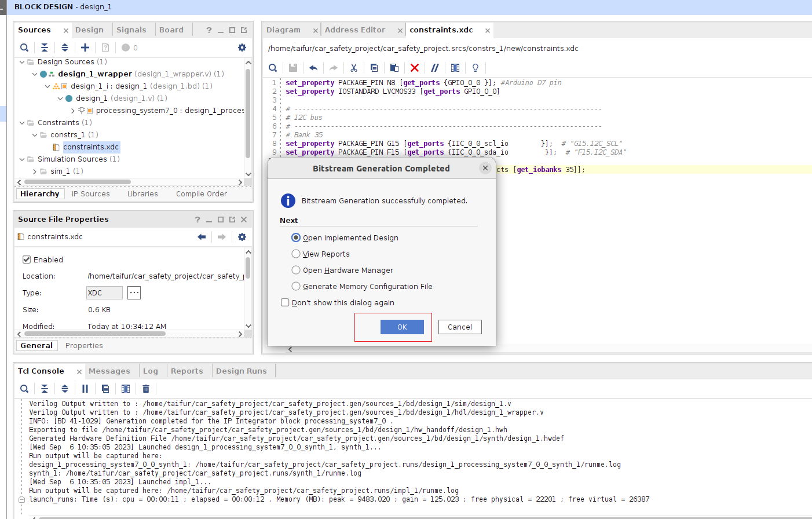Check Don't show this dialog again
Viewport: 812px width, 519px height.
pyautogui.click(x=338, y=302)
